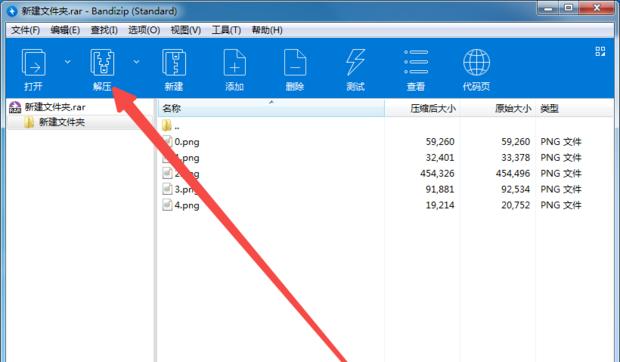Click compressed size value 32,401

[x=440, y=158]
